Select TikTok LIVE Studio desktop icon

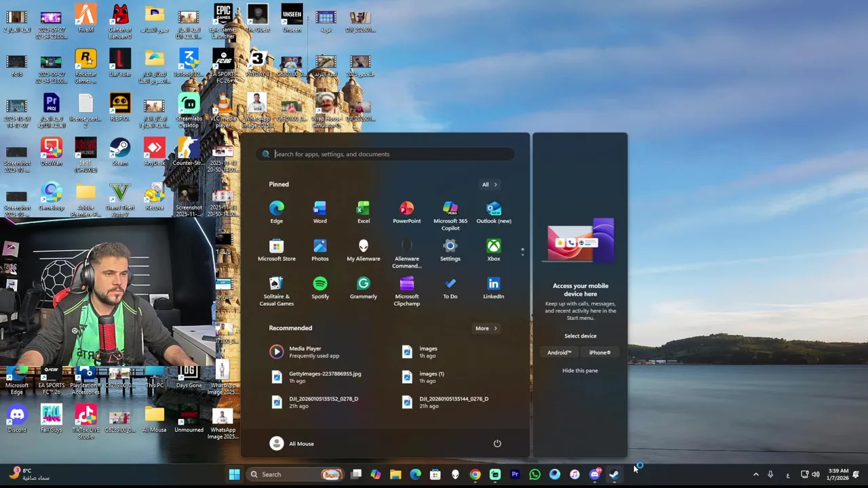point(85,422)
